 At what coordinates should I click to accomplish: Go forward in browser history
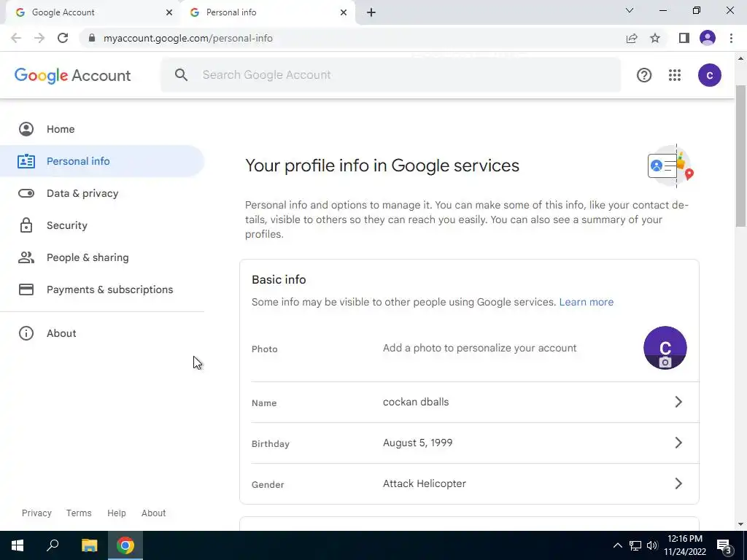39,38
